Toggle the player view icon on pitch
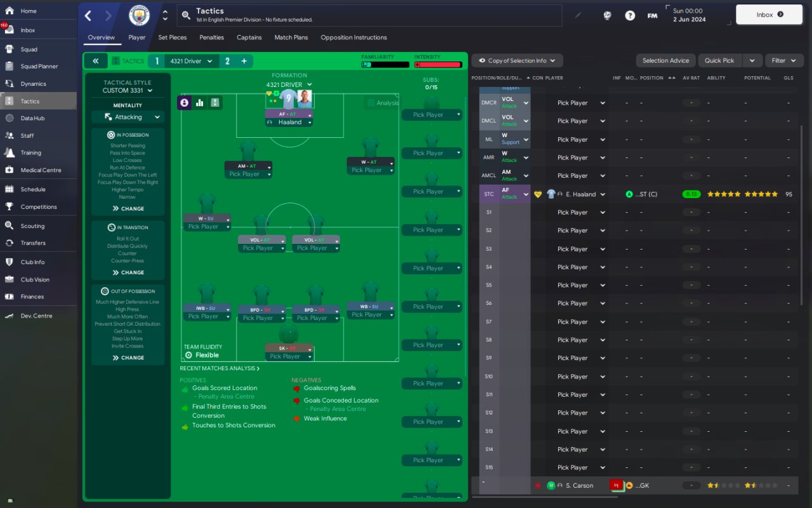812x508 pixels. pyautogui.click(x=185, y=102)
